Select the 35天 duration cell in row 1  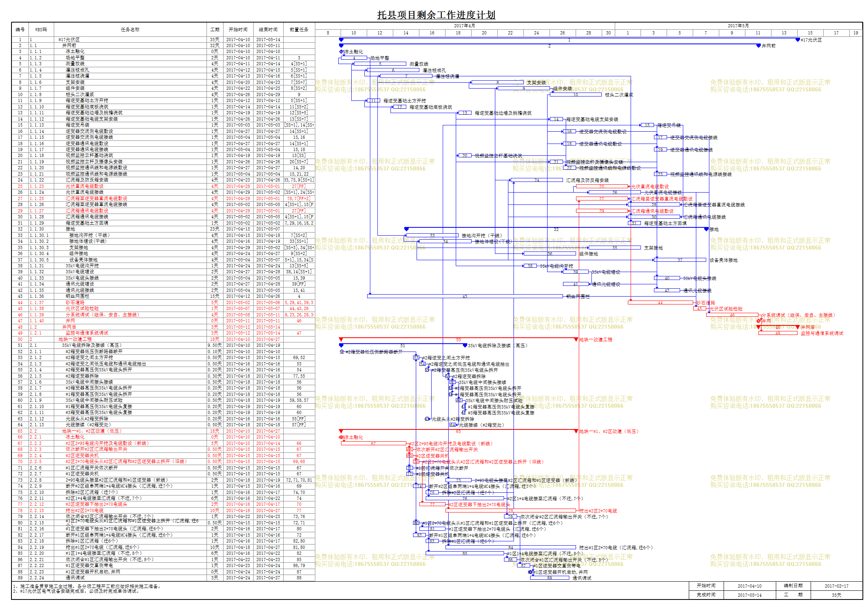point(215,40)
